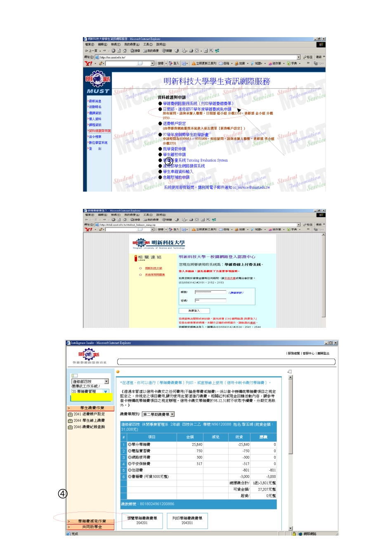The height and width of the screenshot is (555, 392).
Task: Click 就學貸款申請 link
Action: (174, 149)
